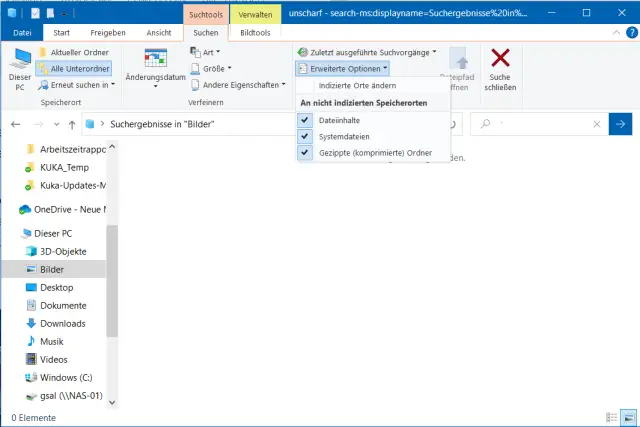Click the Properties quick access icon in title bar
The height and width of the screenshot is (427, 640).
coord(35,13)
